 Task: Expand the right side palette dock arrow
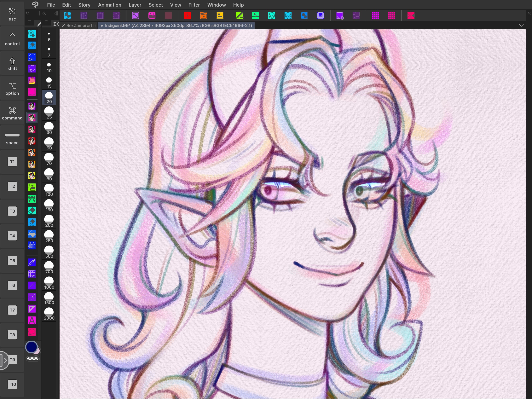coord(529,13)
